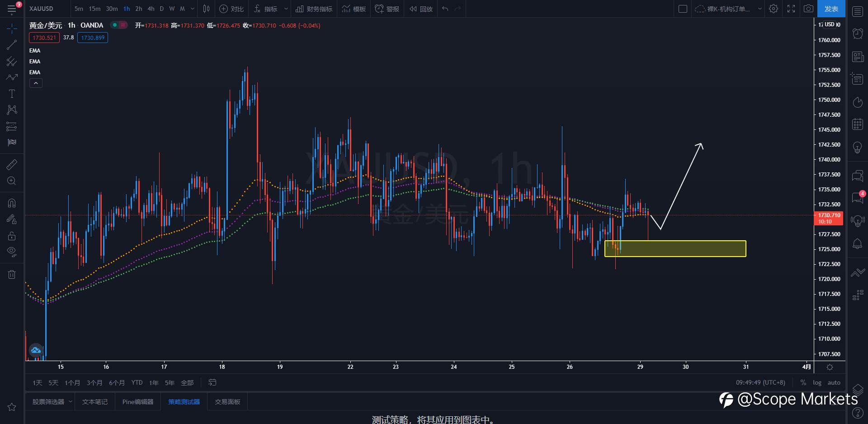Select the 策略测试器 tab

184,402
